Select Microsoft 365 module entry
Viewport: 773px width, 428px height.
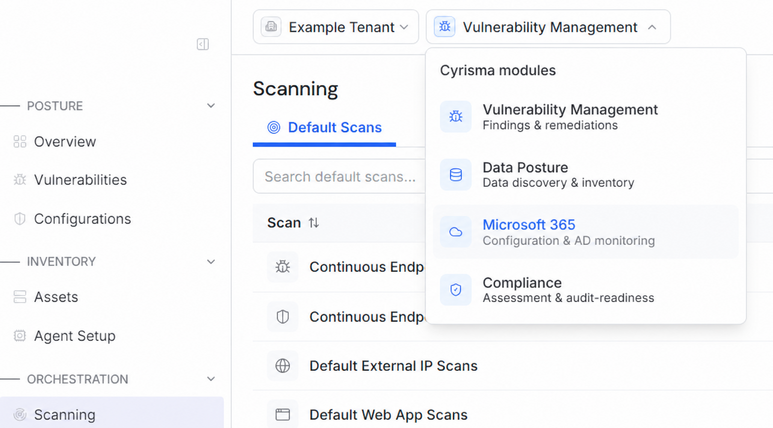click(586, 232)
